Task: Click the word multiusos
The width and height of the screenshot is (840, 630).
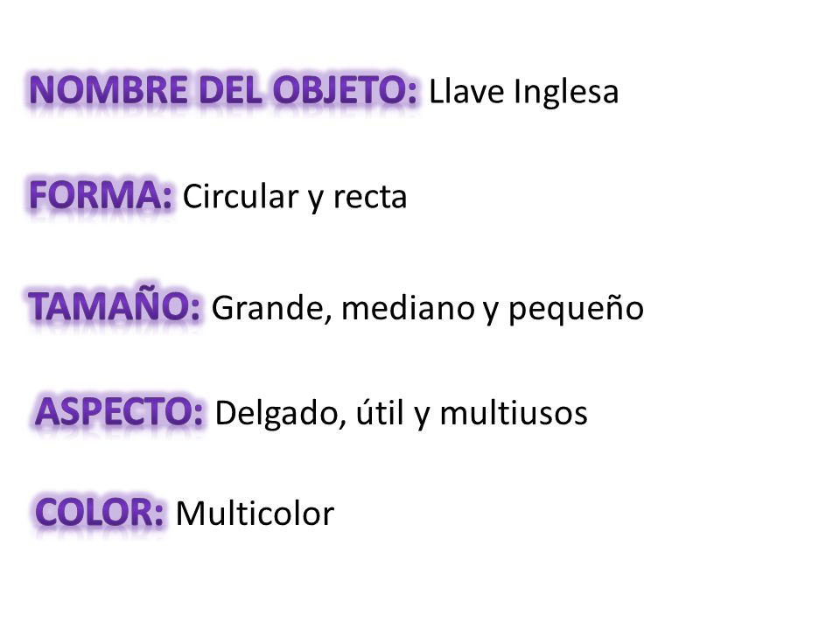Action: pyautogui.click(x=514, y=414)
